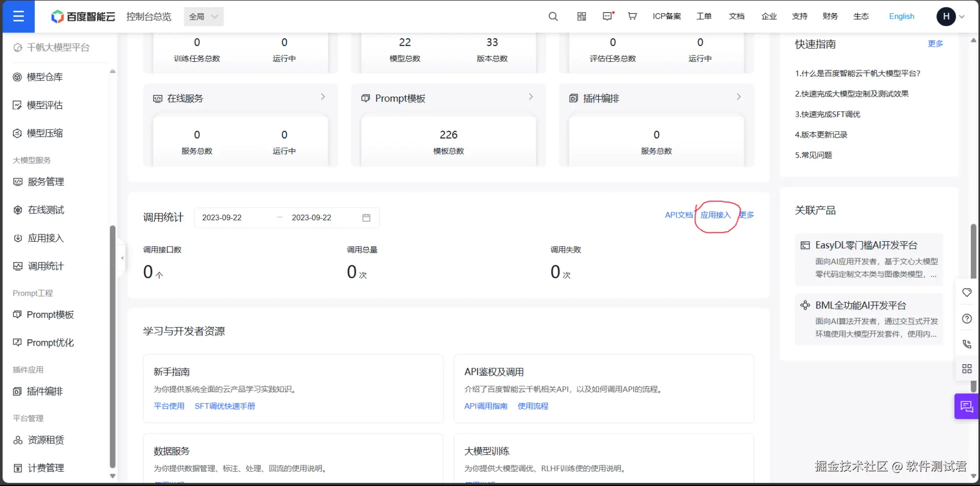The height and width of the screenshot is (486, 980).
Task: Open the SFT调优快速手册 link
Action: coord(225,406)
